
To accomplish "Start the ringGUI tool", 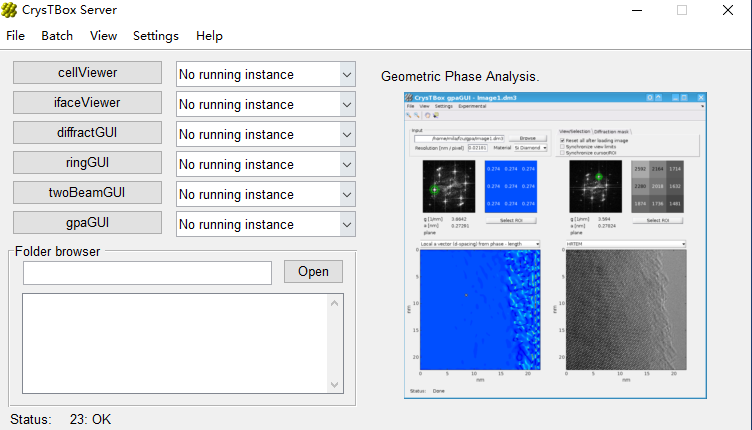I will coord(87,163).
